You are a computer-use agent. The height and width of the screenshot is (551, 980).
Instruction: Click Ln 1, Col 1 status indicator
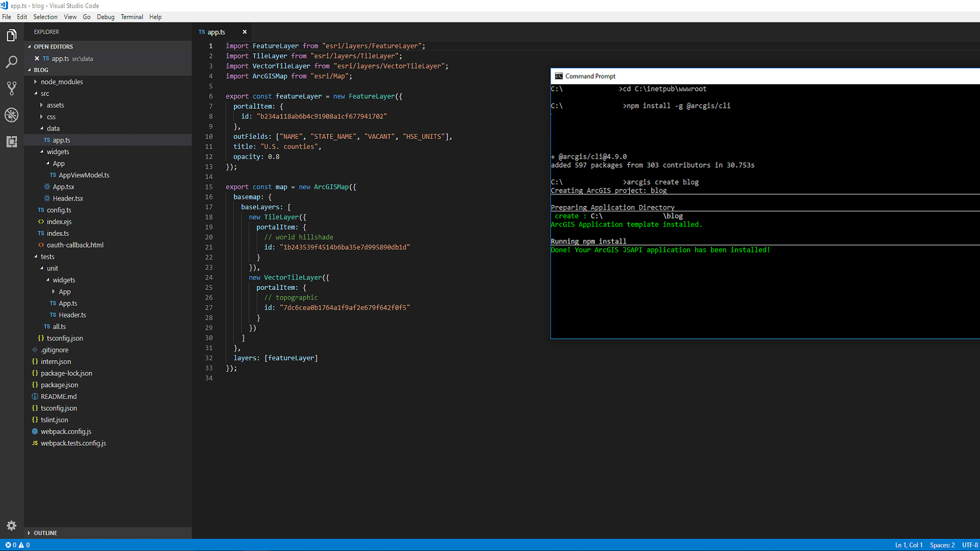(x=909, y=545)
